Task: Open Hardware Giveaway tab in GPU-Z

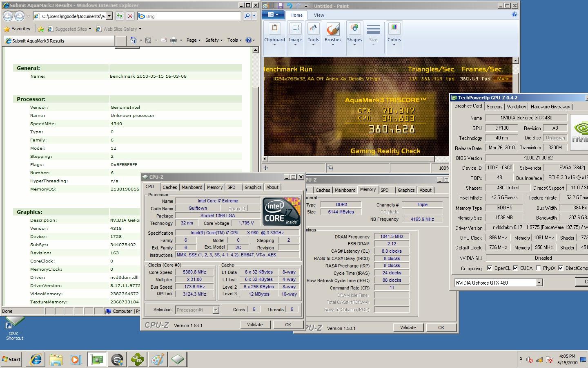Action: [x=550, y=106]
